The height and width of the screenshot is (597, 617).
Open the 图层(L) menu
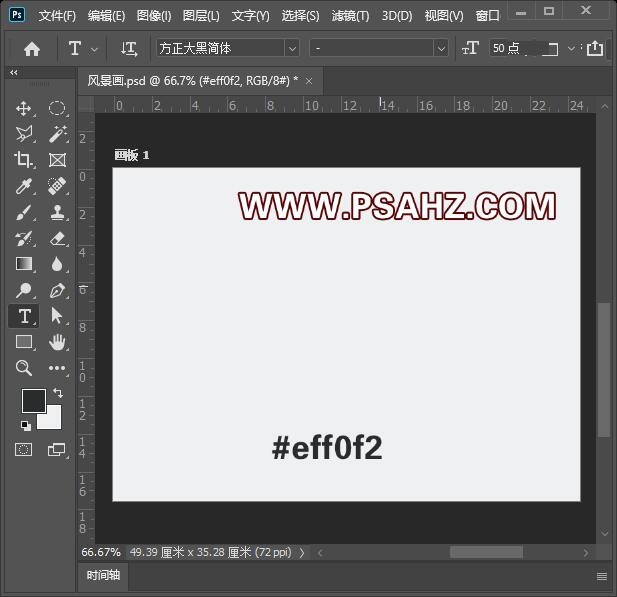[201, 16]
